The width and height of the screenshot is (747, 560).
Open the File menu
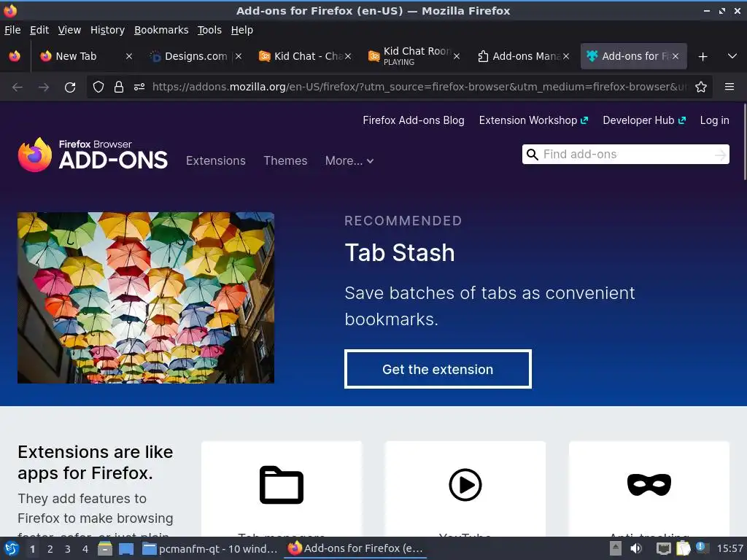(12, 30)
